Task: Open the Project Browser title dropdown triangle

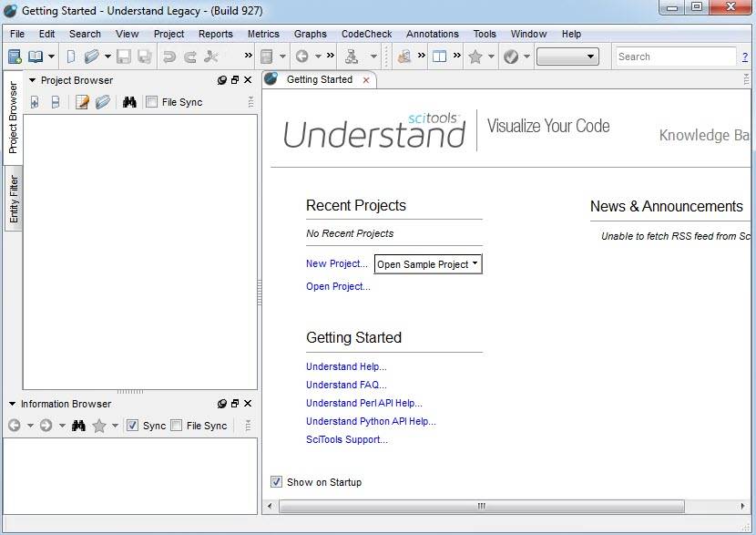Action: (x=32, y=80)
